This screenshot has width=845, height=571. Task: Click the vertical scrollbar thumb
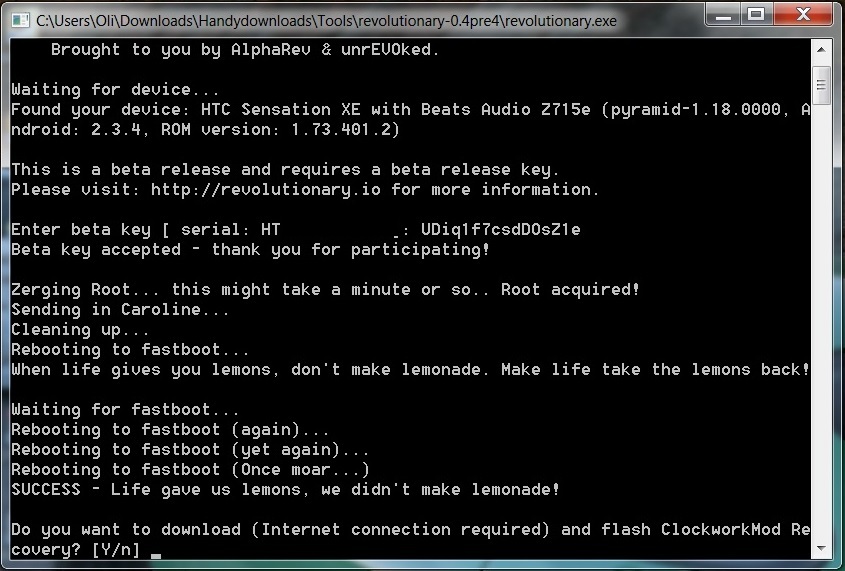point(821,85)
